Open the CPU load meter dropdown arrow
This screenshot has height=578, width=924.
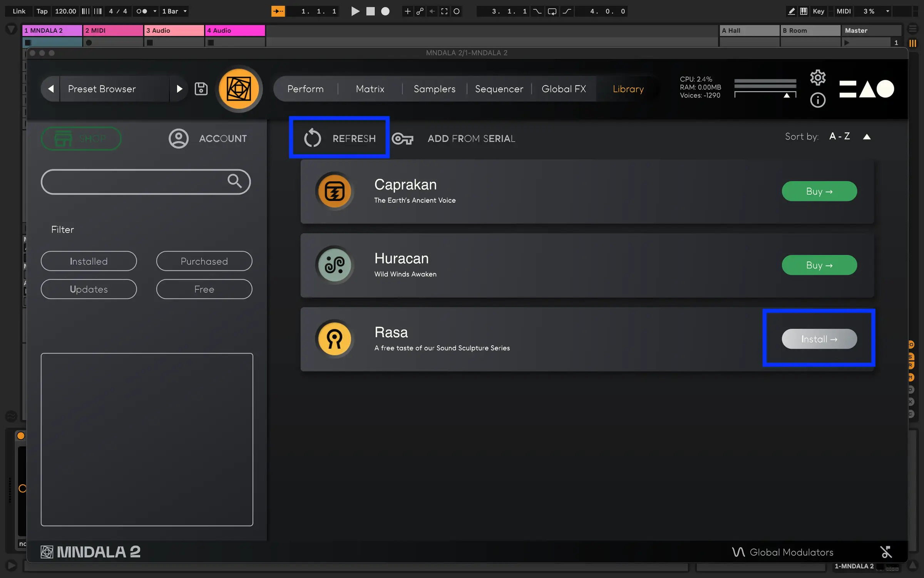click(888, 11)
